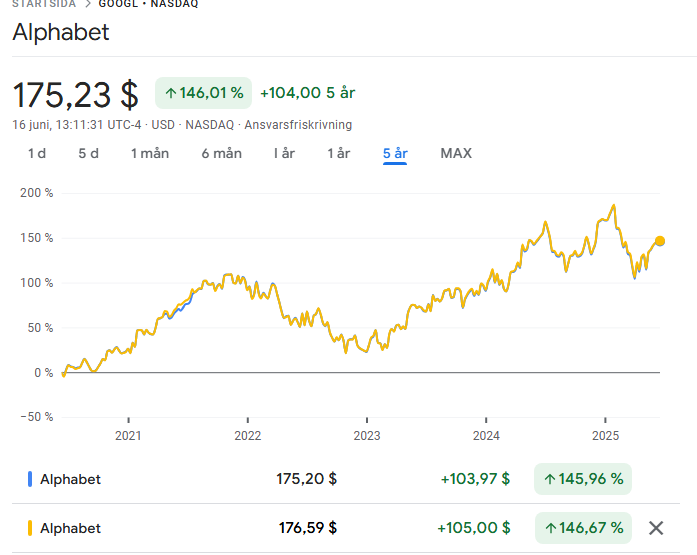Click the yellow end-point marker on chart

click(x=660, y=241)
